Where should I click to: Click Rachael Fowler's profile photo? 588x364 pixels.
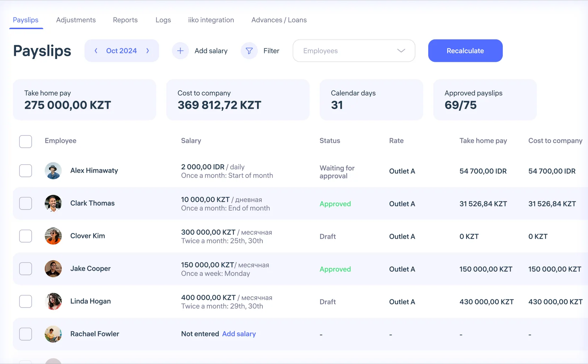[53, 334]
